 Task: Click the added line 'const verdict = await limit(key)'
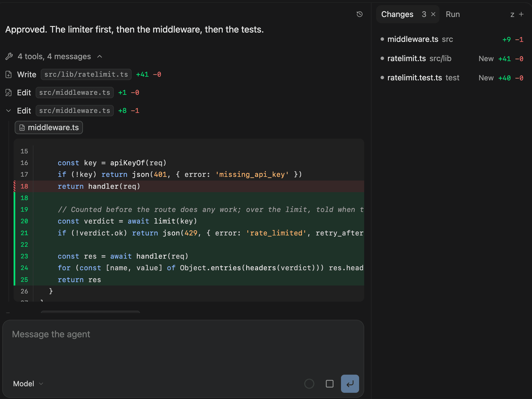point(127,221)
